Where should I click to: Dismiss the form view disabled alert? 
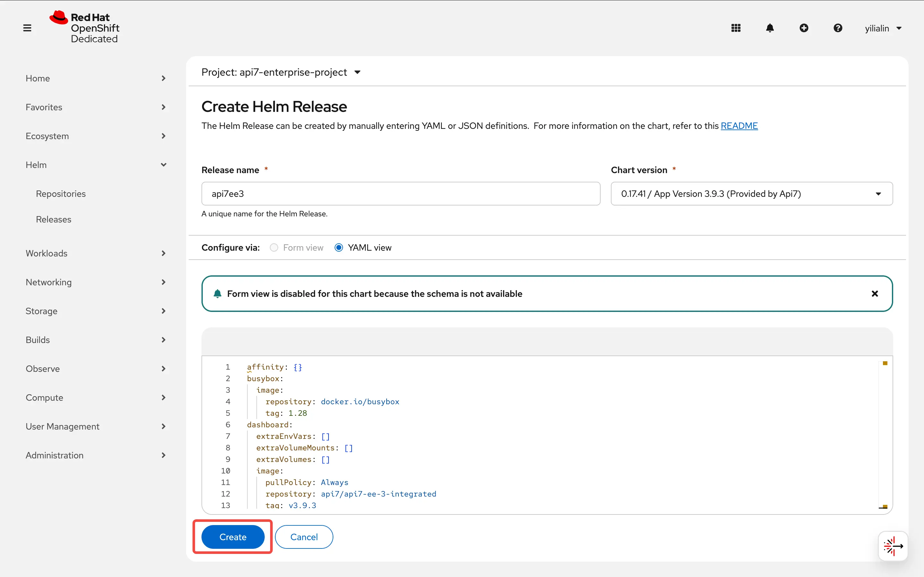875,293
